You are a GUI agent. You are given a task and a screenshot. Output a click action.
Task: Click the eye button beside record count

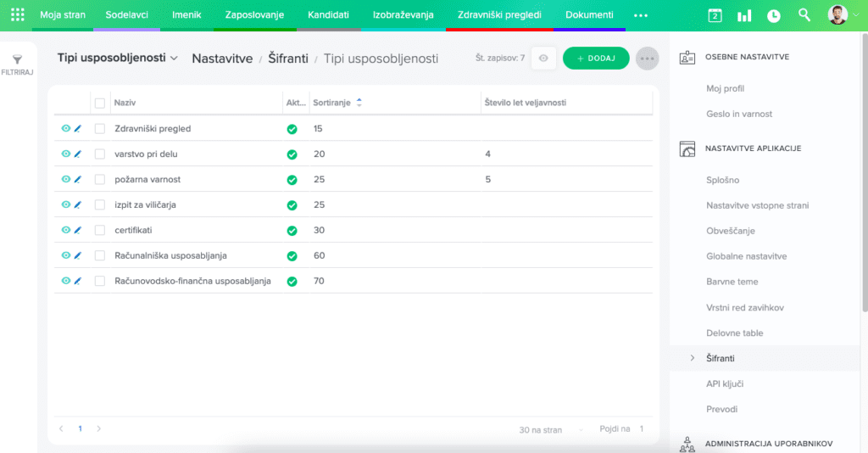tap(543, 59)
